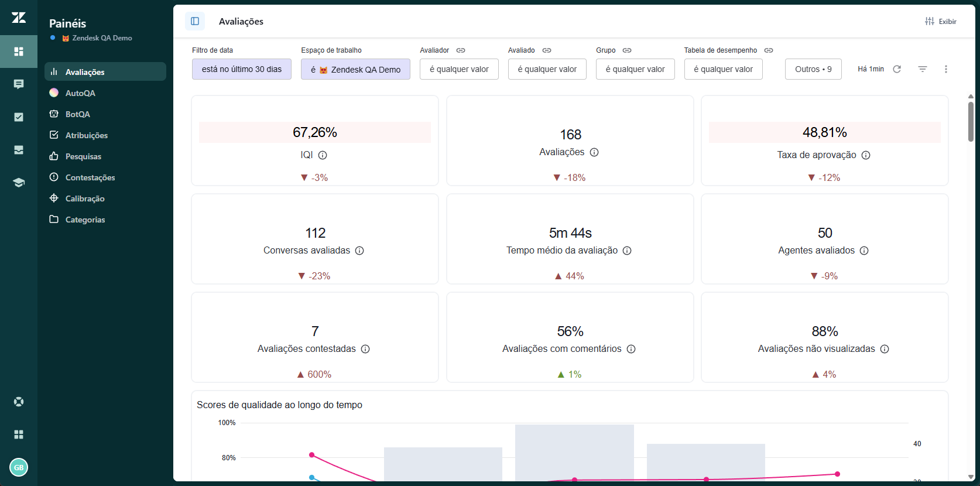
Task: Open the GB user avatar
Action: [x=19, y=467]
